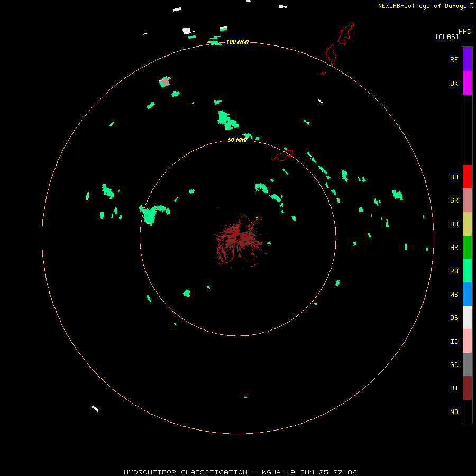Click the NEXLAB-College of DuPage text
This screenshot has height=476, width=476.
422,6
